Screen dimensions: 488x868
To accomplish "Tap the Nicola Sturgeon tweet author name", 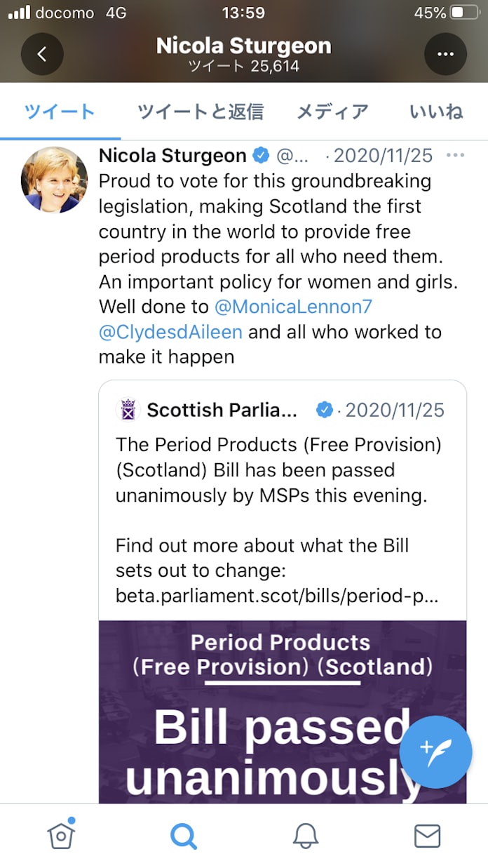I will [x=172, y=155].
